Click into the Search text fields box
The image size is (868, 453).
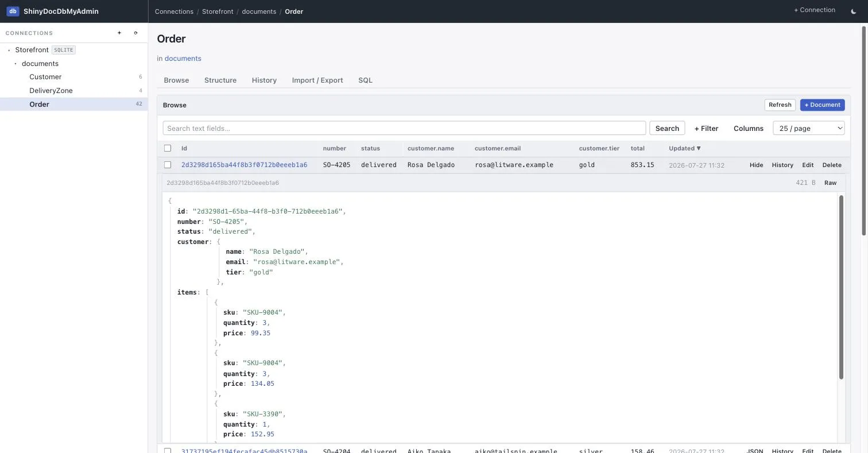click(404, 128)
